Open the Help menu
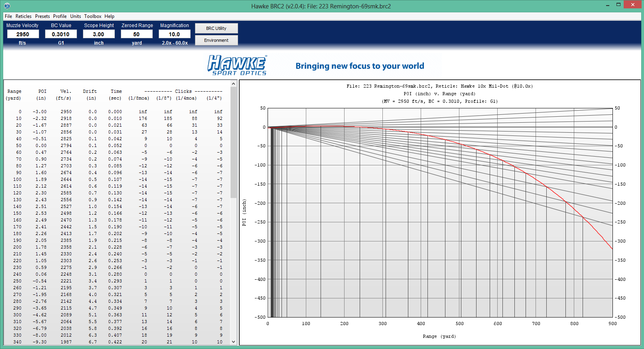Image resolution: width=644 pixels, height=349 pixels. pyautogui.click(x=110, y=16)
